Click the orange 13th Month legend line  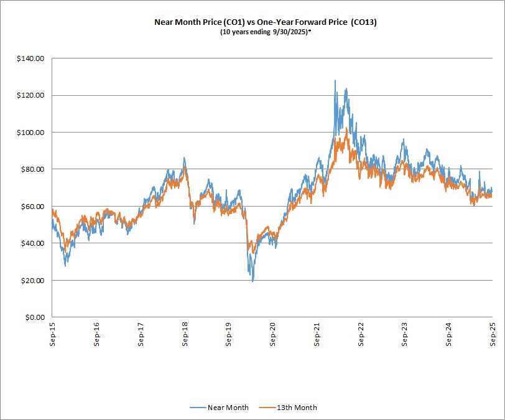click(x=267, y=408)
